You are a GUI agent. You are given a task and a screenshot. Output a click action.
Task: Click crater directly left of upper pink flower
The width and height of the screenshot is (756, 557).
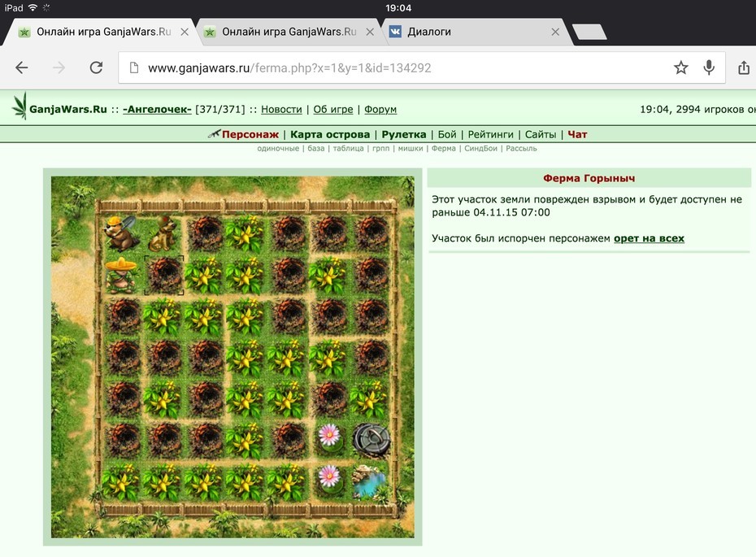(289, 440)
